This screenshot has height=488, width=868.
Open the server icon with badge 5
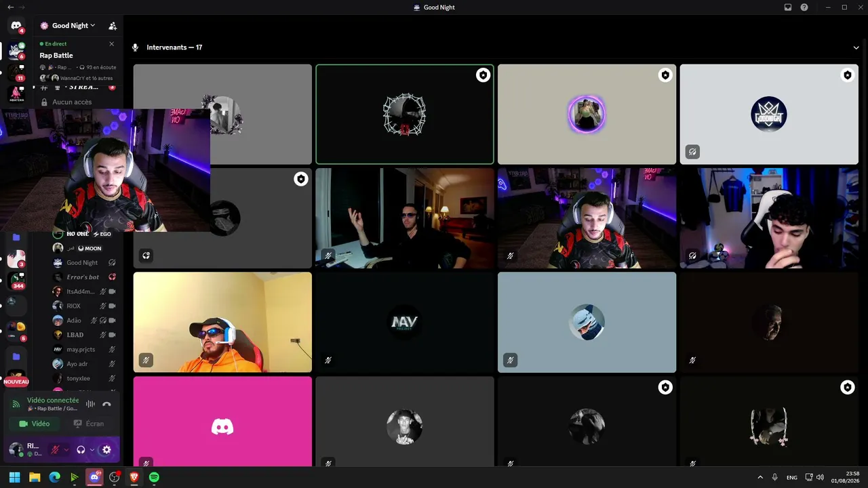(x=16, y=331)
